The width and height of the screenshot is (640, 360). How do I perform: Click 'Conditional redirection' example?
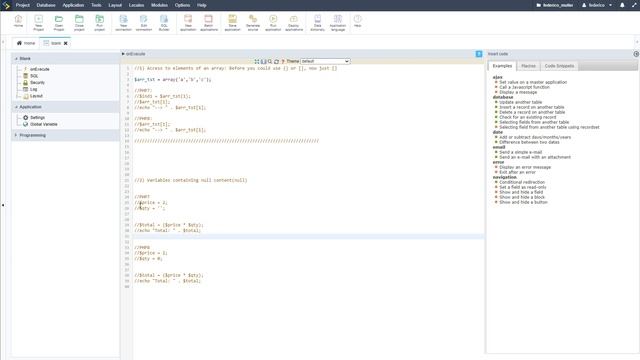pyautogui.click(x=522, y=182)
